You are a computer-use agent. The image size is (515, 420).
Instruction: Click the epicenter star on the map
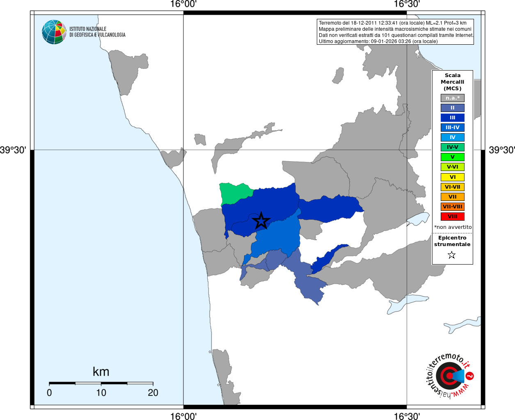point(261,221)
